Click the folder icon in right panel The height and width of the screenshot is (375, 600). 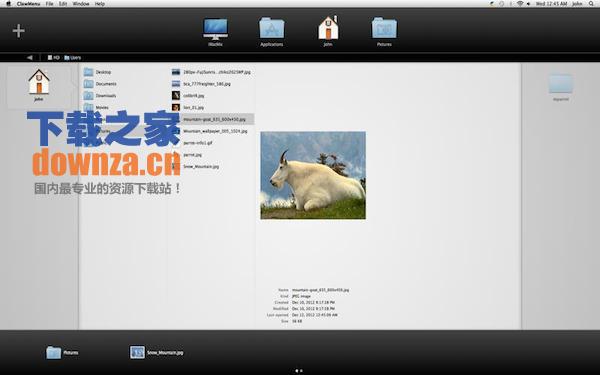click(x=561, y=84)
